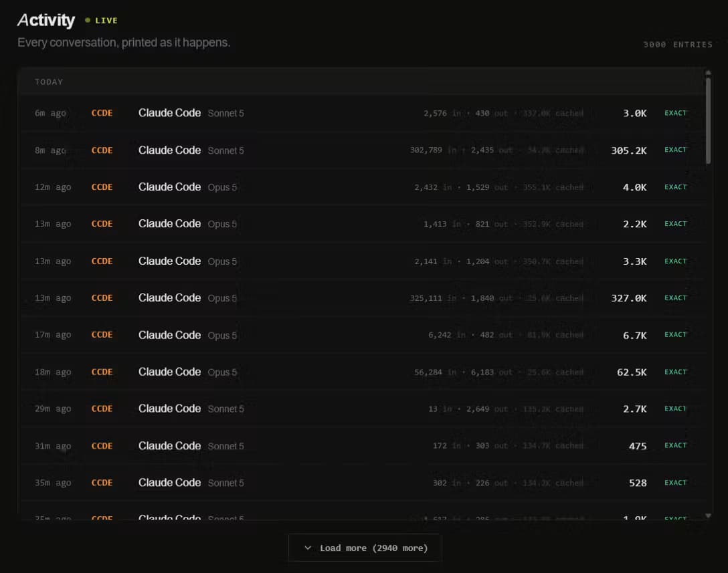Screen dimensions: 728x573
Task: Click the 3.3K token total
Action: (x=634, y=261)
